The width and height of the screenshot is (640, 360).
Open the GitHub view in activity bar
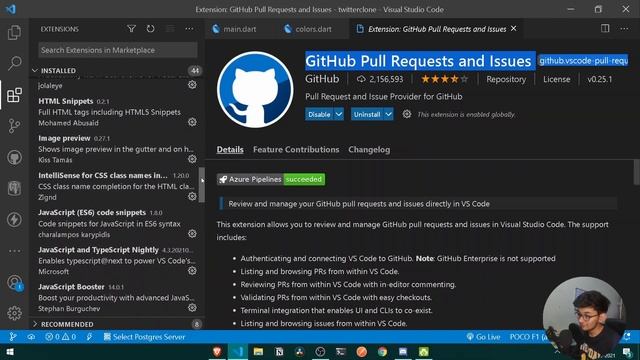point(14,157)
